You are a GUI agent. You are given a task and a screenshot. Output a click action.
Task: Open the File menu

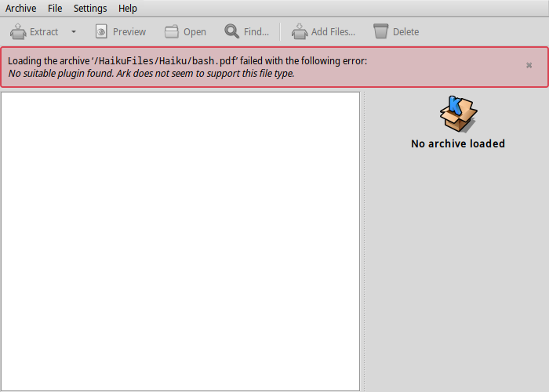point(55,9)
